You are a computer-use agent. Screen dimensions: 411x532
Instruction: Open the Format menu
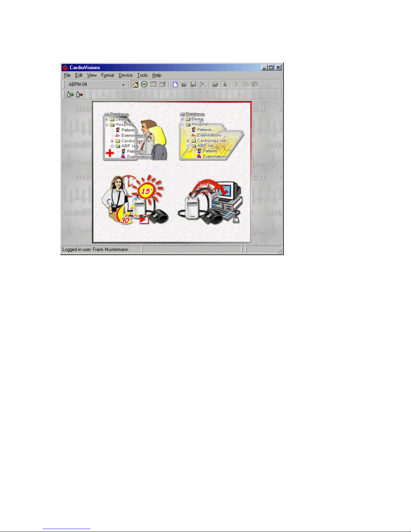click(108, 75)
